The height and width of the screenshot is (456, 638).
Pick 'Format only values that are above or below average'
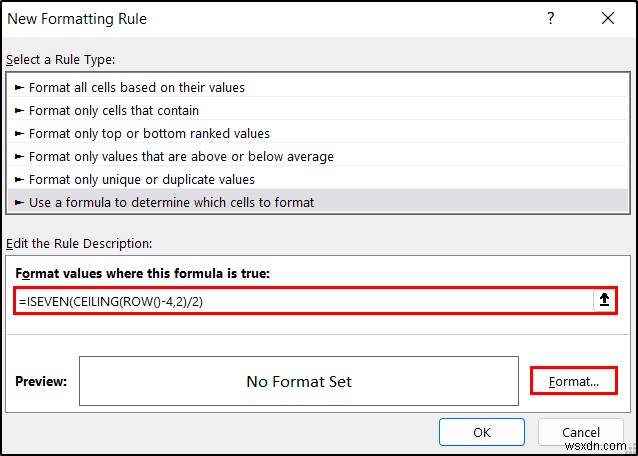[x=181, y=156]
